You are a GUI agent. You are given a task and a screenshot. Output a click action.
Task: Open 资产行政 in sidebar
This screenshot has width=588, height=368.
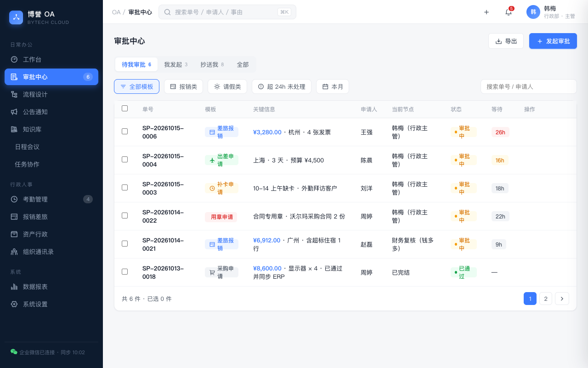pos(51,234)
